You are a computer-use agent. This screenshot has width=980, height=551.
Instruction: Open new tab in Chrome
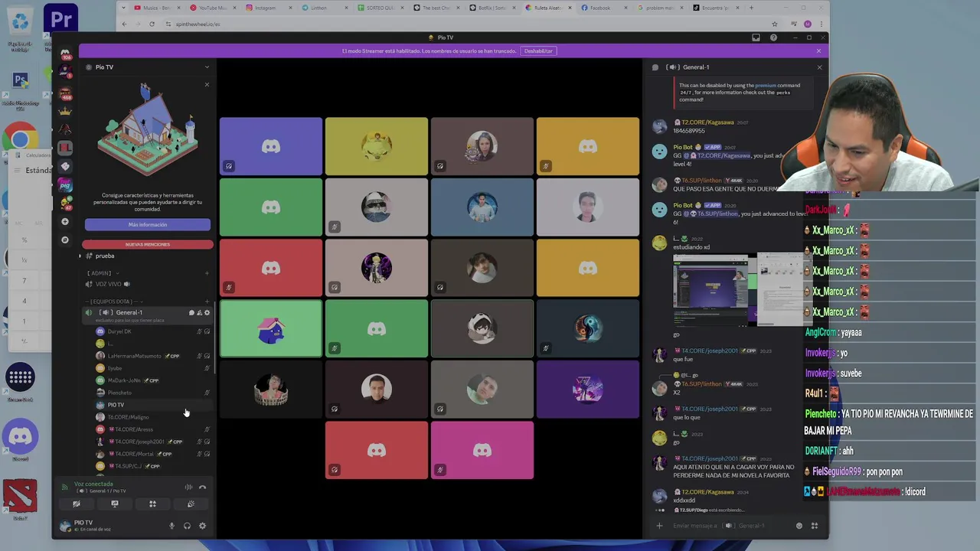[752, 8]
